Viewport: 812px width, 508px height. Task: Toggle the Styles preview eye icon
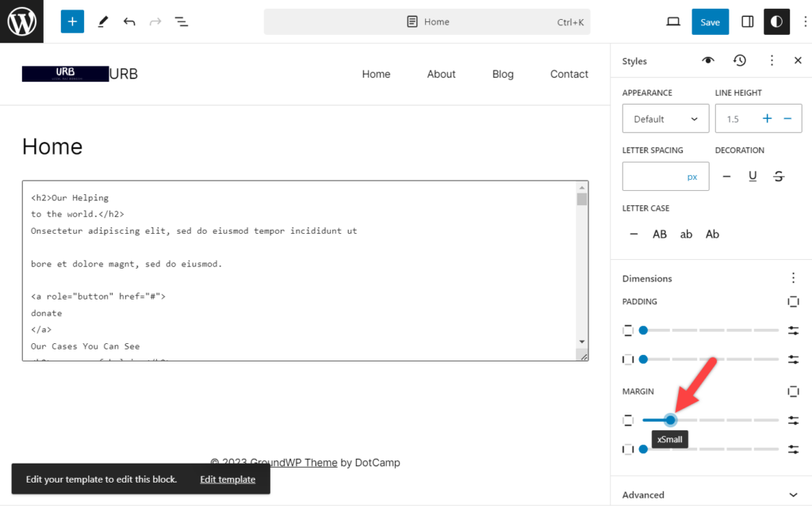707,60
